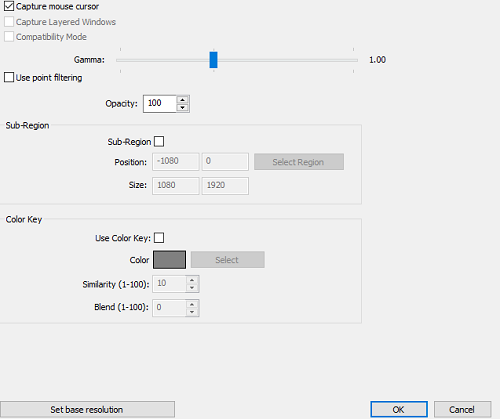The height and width of the screenshot is (419, 500).
Task: Enable Use point filtering
Action: [x=9, y=77]
